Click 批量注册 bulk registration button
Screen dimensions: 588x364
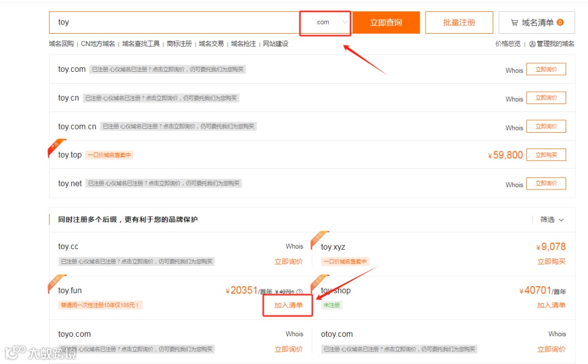pos(459,22)
